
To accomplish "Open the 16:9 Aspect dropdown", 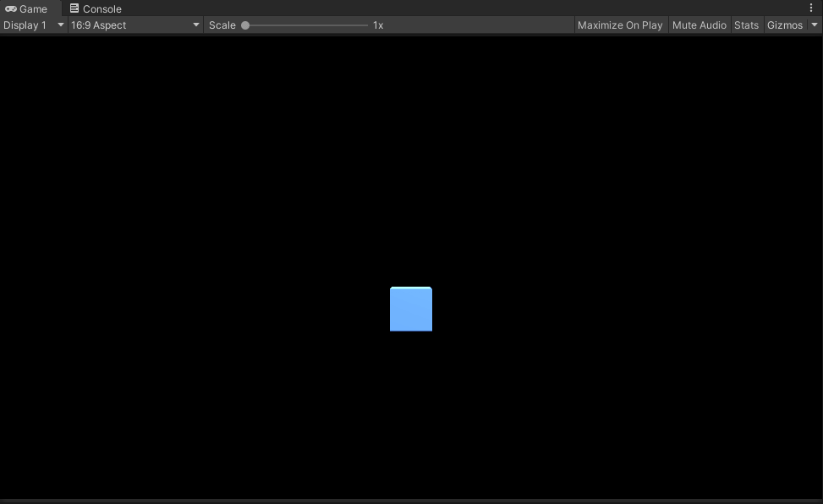I will click(x=135, y=25).
